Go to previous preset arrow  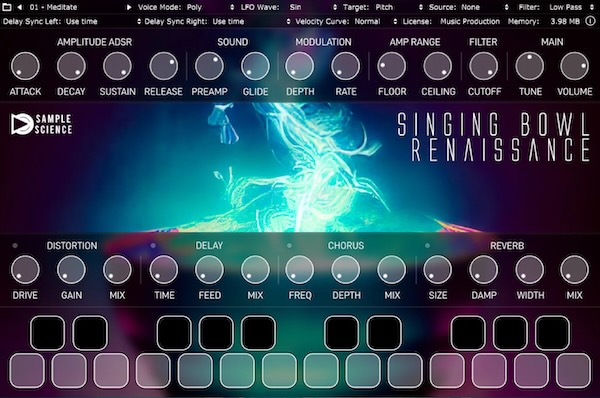pos(20,7)
